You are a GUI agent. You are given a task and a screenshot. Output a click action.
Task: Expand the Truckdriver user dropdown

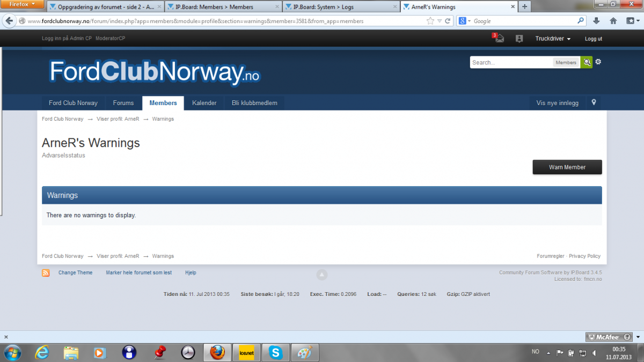pyautogui.click(x=553, y=39)
